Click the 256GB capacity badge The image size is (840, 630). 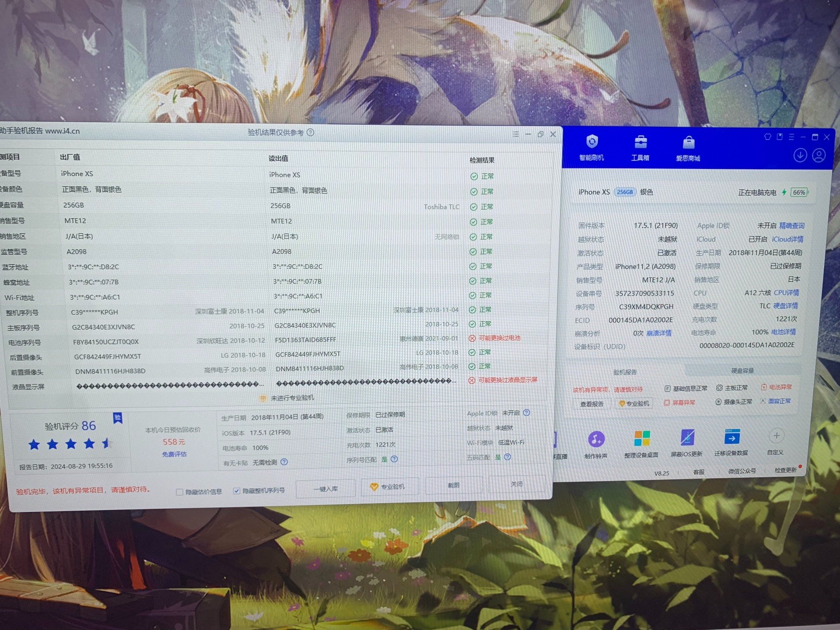click(625, 192)
